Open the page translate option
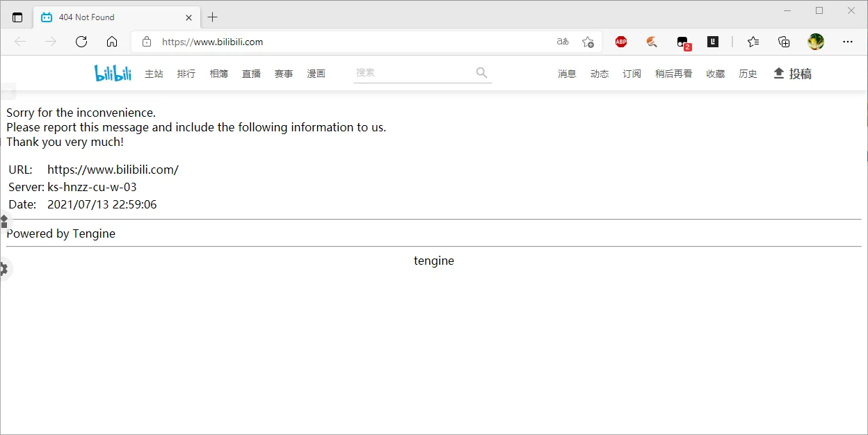The image size is (868, 435). click(x=563, y=42)
